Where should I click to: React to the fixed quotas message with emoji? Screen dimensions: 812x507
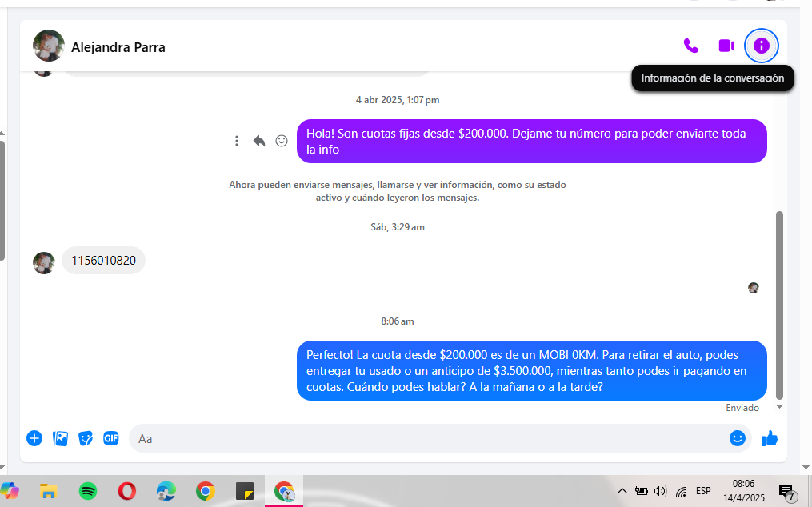(x=281, y=141)
